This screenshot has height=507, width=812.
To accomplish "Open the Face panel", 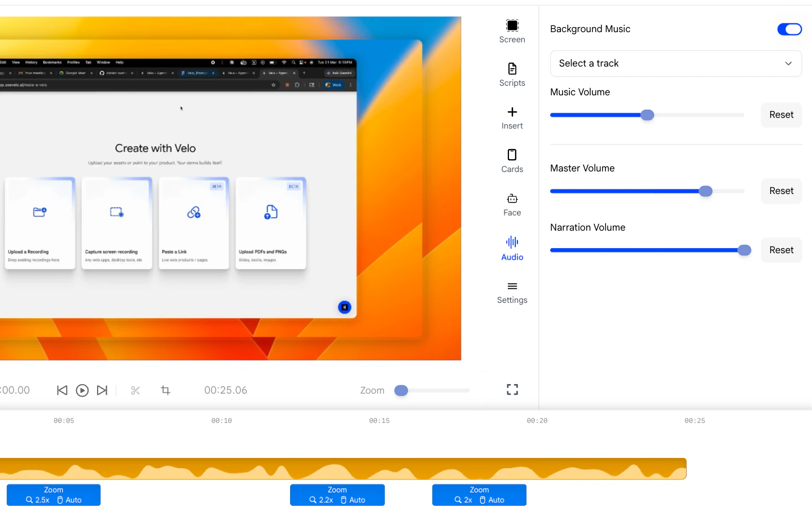I will point(512,205).
